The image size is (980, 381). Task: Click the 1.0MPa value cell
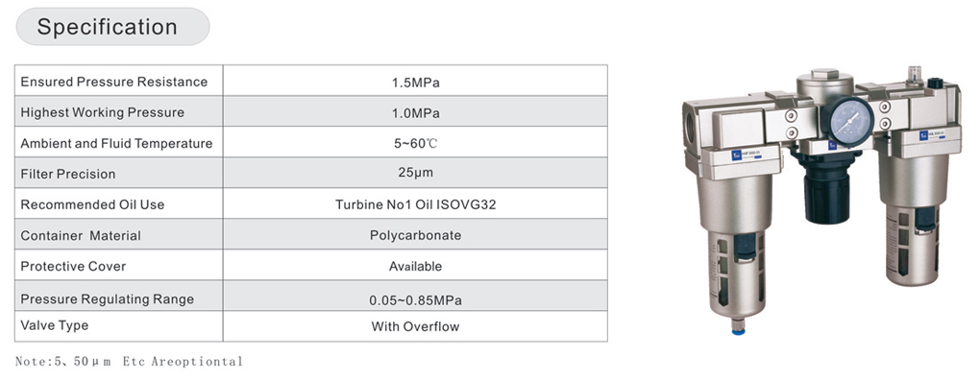pyautogui.click(x=416, y=113)
